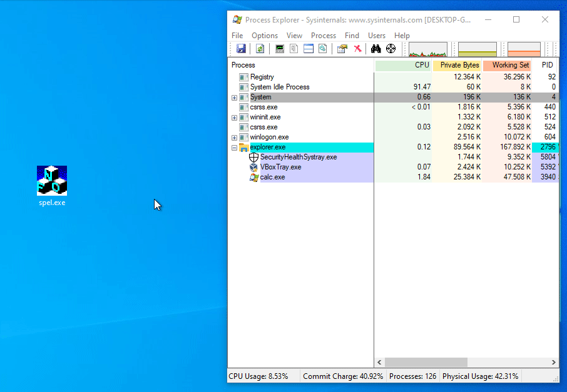
Task: Sort by the Process column header
Action: click(302, 65)
